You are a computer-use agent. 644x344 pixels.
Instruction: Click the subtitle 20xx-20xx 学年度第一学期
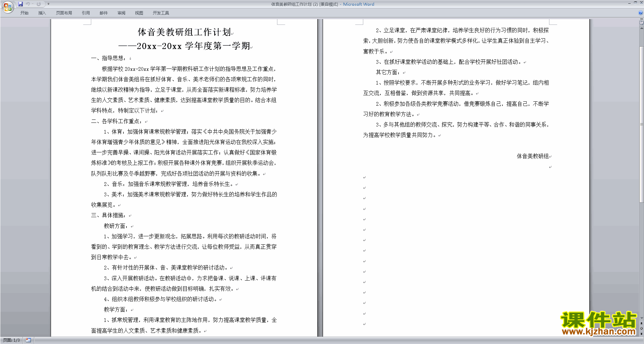[193, 46]
